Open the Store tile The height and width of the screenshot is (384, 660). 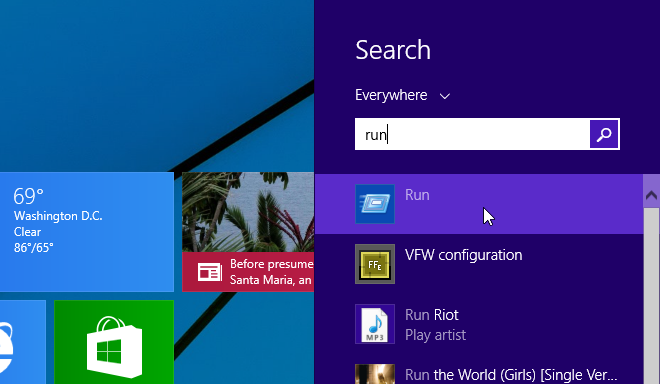pos(114,342)
